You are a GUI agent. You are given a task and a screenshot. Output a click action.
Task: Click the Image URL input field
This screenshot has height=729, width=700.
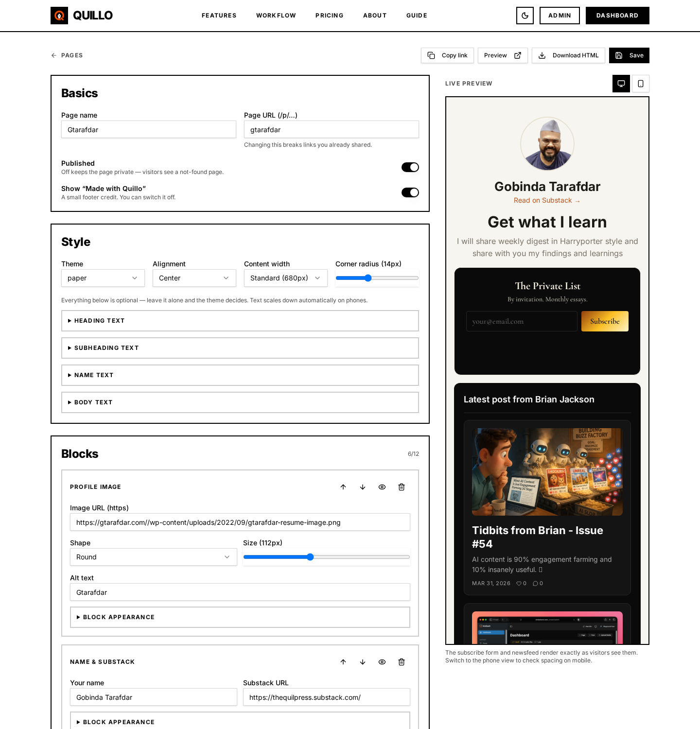point(240,522)
